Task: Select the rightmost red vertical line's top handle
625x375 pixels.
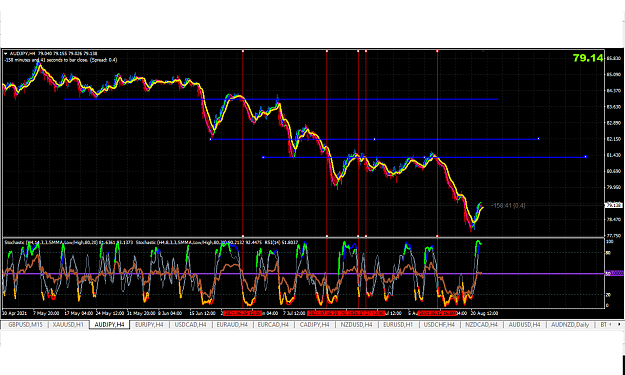Action: click(x=437, y=51)
